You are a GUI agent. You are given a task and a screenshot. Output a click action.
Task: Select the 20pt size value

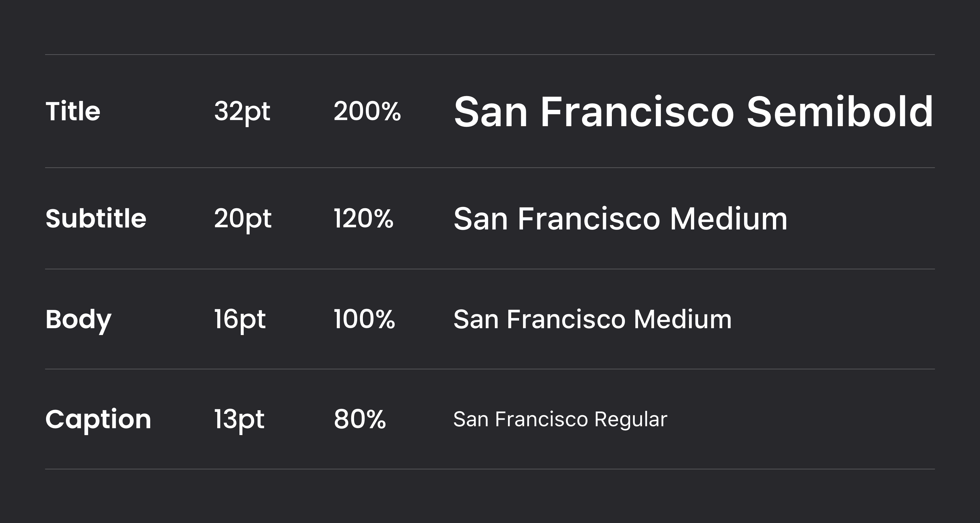[x=243, y=219]
